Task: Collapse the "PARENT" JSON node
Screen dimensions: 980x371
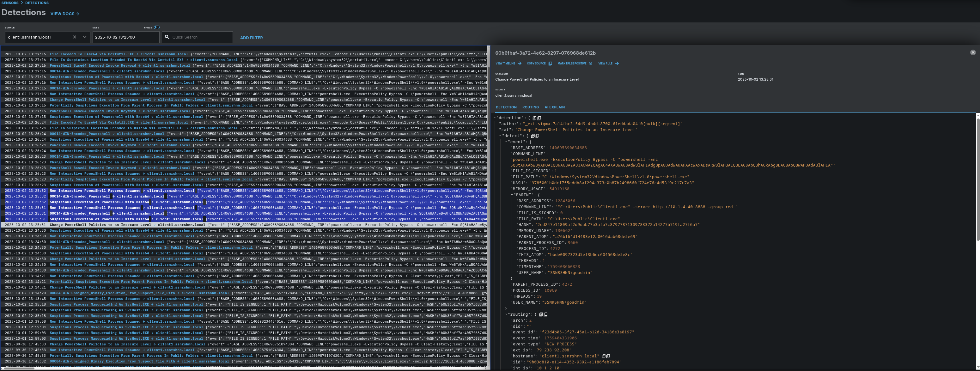Action: point(512,195)
